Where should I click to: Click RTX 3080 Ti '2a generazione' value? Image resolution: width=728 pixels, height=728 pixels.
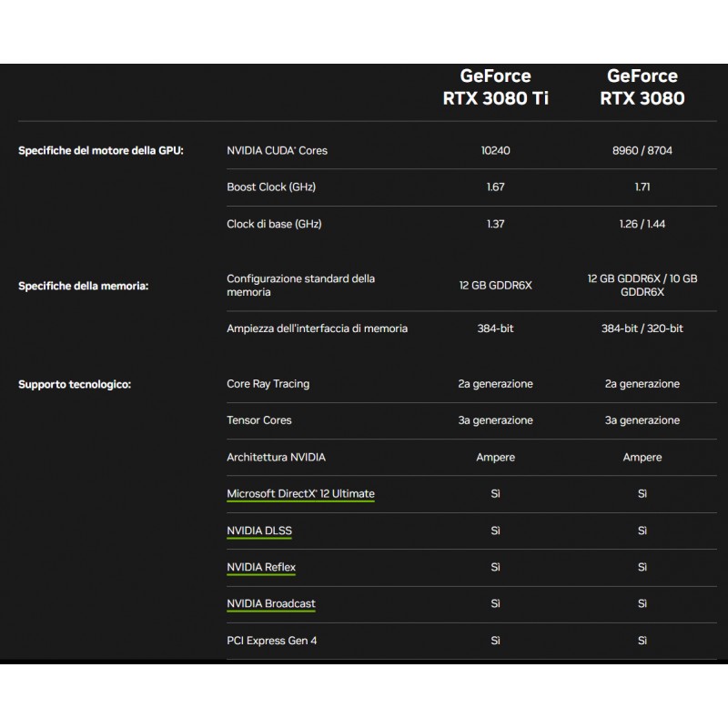click(495, 384)
